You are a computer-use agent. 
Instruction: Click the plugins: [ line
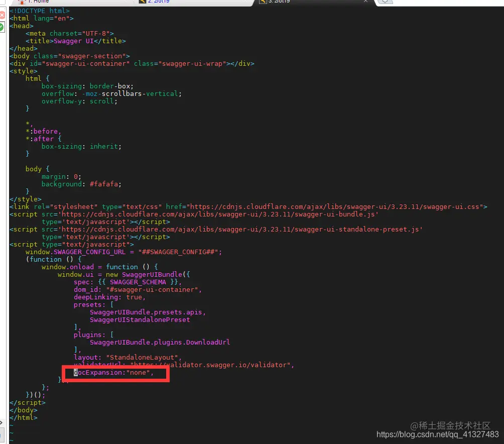pyautogui.click(x=93, y=335)
